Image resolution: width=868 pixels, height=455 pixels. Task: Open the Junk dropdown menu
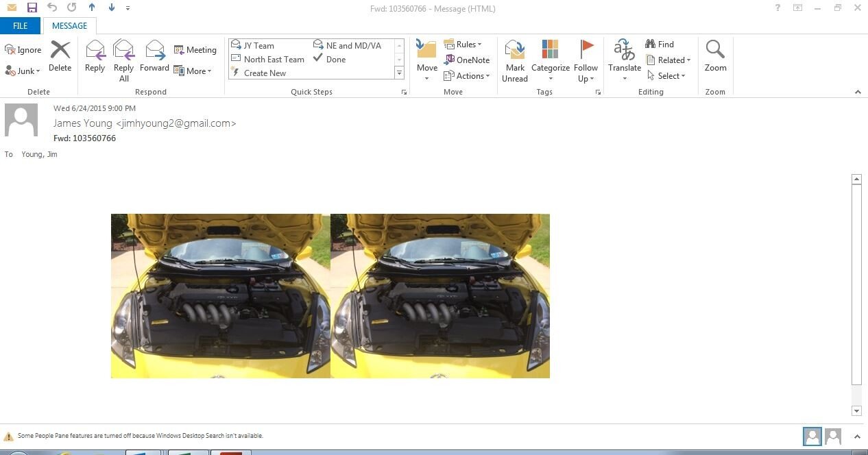23,71
